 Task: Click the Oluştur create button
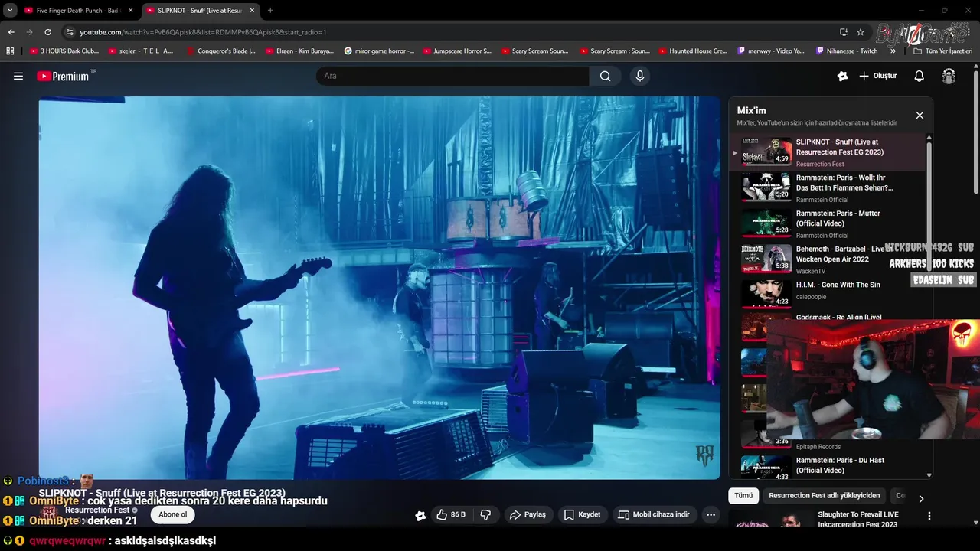[x=877, y=76]
